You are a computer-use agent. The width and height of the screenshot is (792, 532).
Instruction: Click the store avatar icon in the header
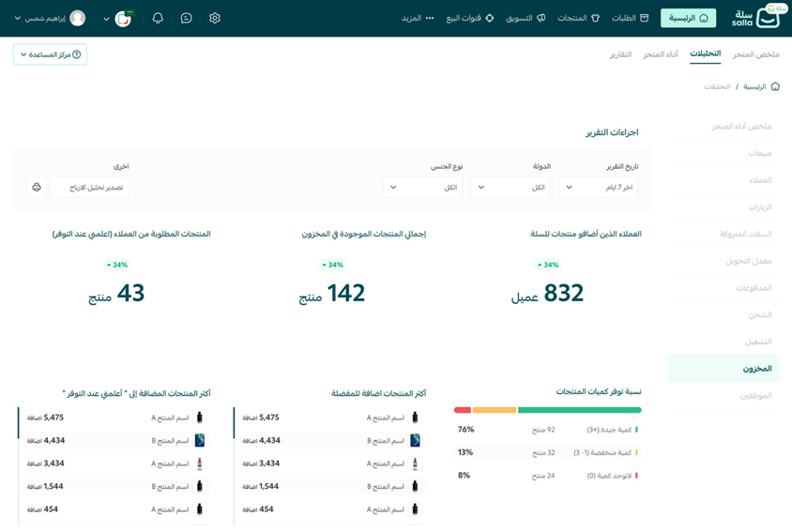point(123,19)
